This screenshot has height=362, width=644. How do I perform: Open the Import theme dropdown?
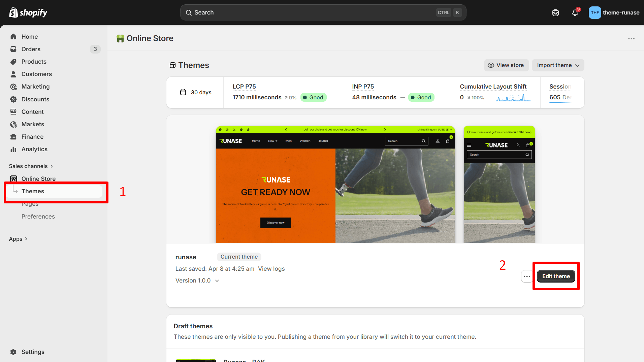point(558,65)
